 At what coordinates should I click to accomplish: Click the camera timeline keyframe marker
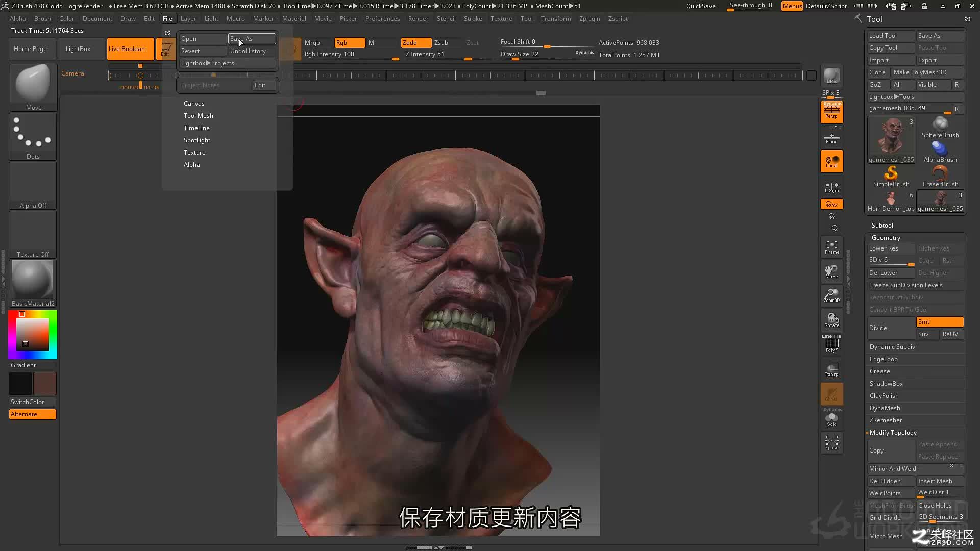140,76
